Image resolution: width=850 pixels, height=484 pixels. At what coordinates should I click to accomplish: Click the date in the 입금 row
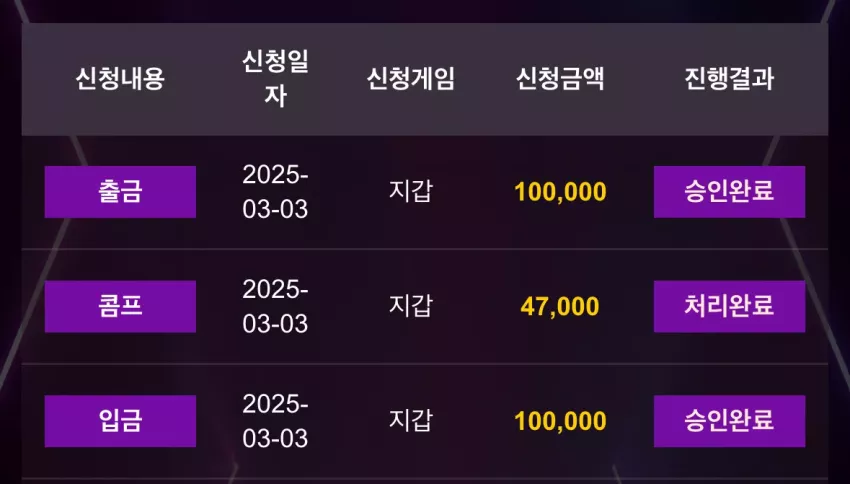pos(275,421)
